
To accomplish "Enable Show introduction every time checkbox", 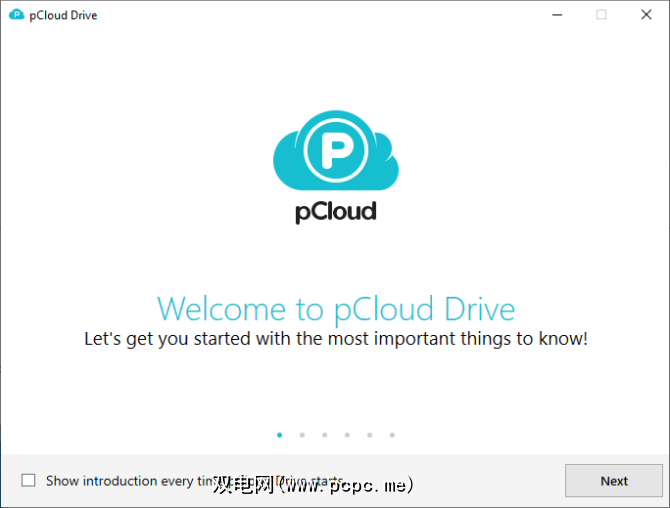I will (29, 480).
